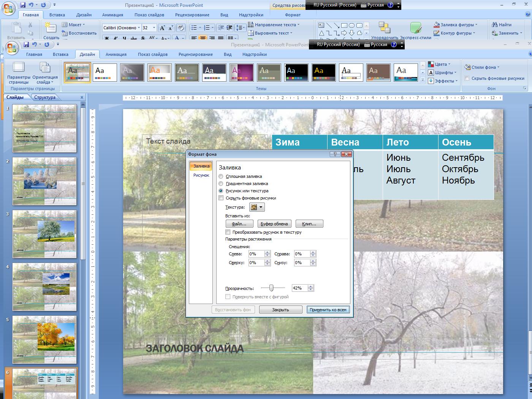Enable Преобразовать рисунок в текстуру checkbox
Image resolution: width=532 pixels, height=399 pixels.
228,232
